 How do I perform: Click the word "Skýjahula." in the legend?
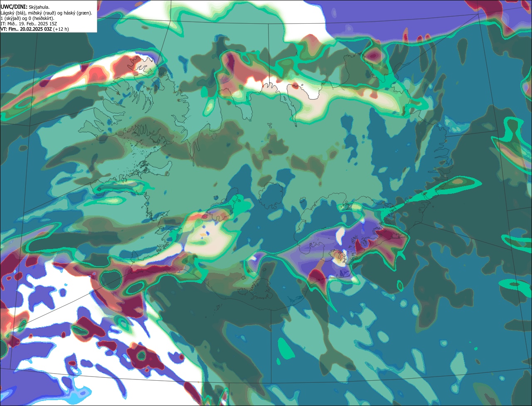coord(39,7)
